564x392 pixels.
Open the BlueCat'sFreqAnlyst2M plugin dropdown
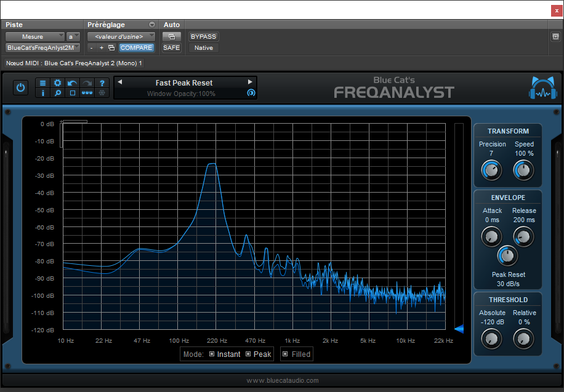(42, 48)
